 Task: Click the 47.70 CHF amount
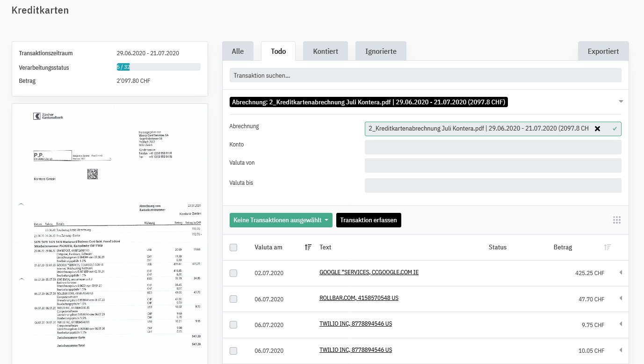pyautogui.click(x=592, y=299)
